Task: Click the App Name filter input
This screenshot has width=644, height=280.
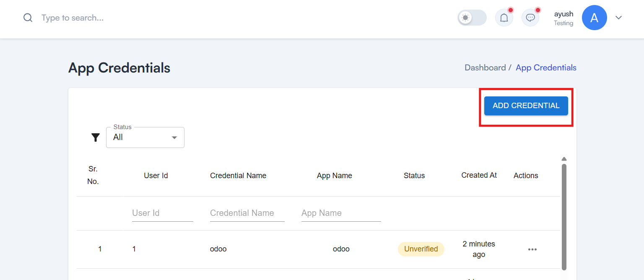Action: pyautogui.click(x=341, y=213)
